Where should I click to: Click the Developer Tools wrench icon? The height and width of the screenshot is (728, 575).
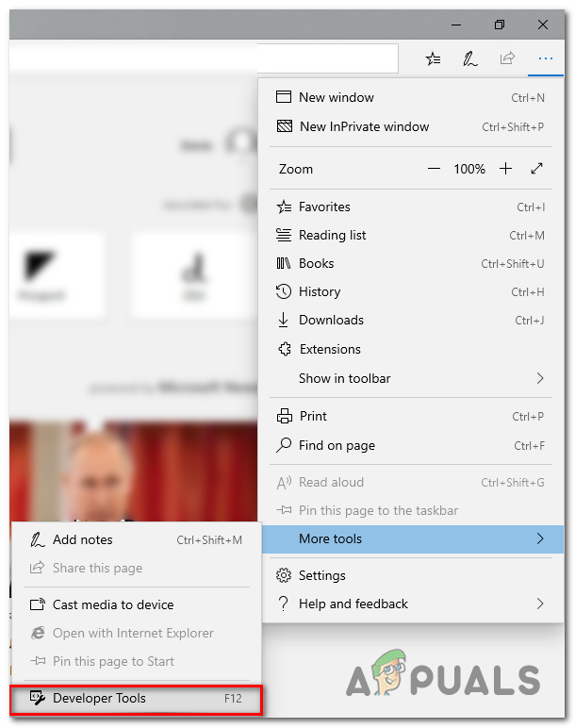(38, 698)
